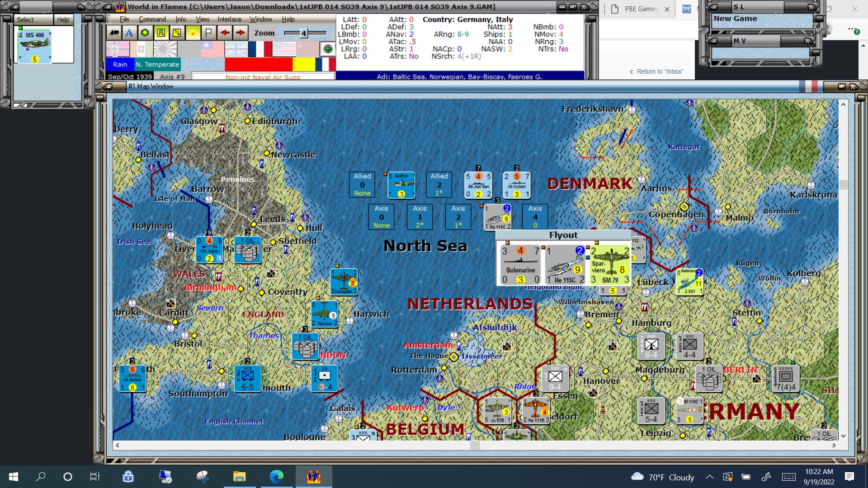Select the CA Colbert naval counter

pyautogui.click(x=517, y=185)
